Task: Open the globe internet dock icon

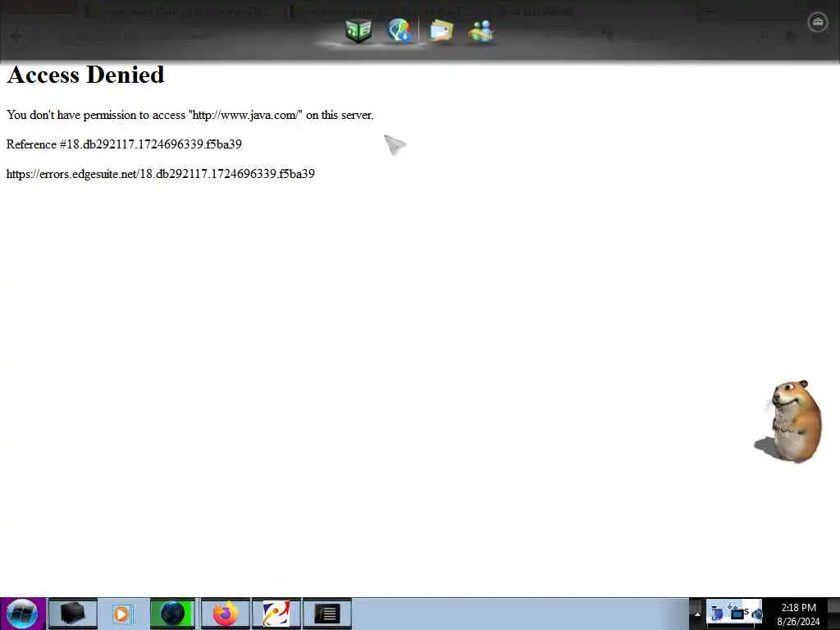Action: [399, 30]
